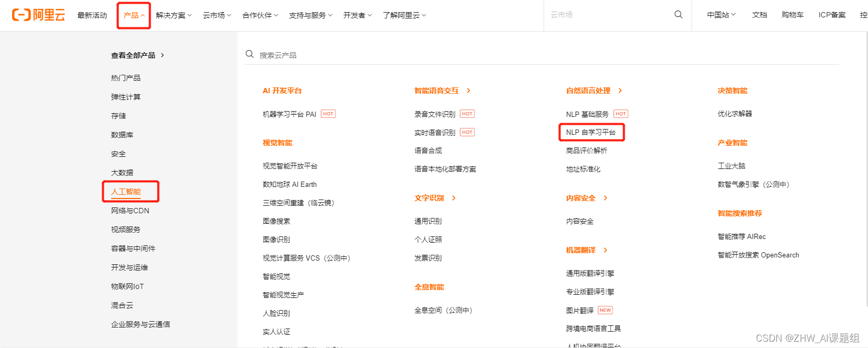Select 存储 category in sidebar
The image size is (868, 348).
point(119,116)
